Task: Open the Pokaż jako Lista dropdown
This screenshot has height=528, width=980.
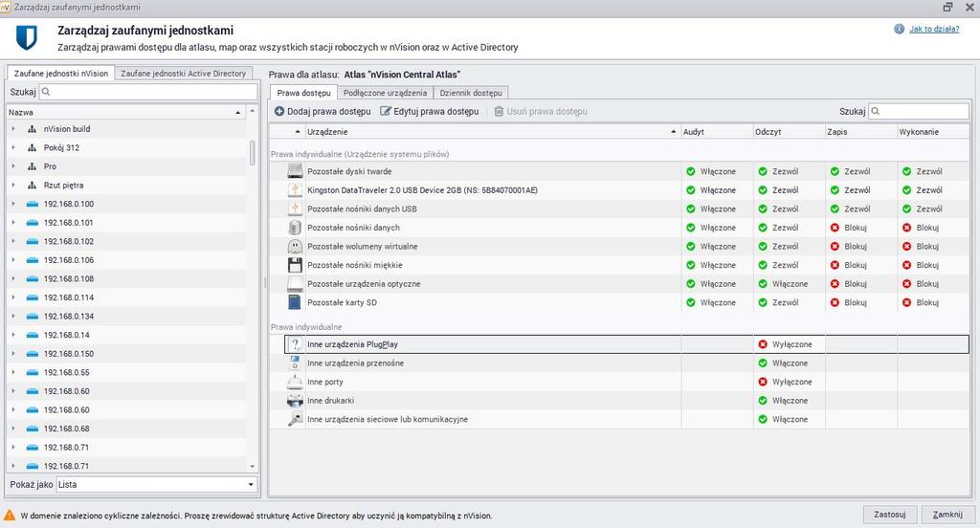Action: 156,484
